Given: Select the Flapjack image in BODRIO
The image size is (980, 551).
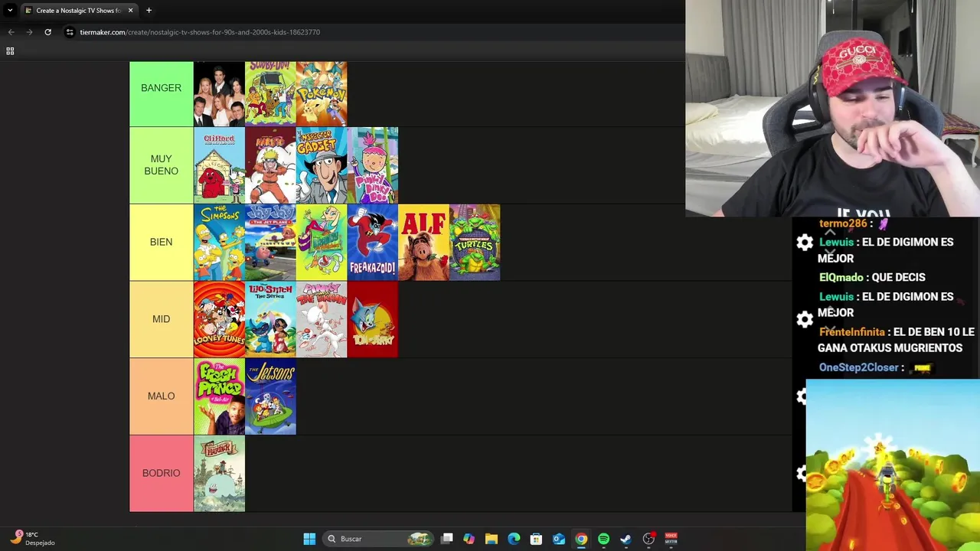Looking at the screenshot, I should (219, 473).
